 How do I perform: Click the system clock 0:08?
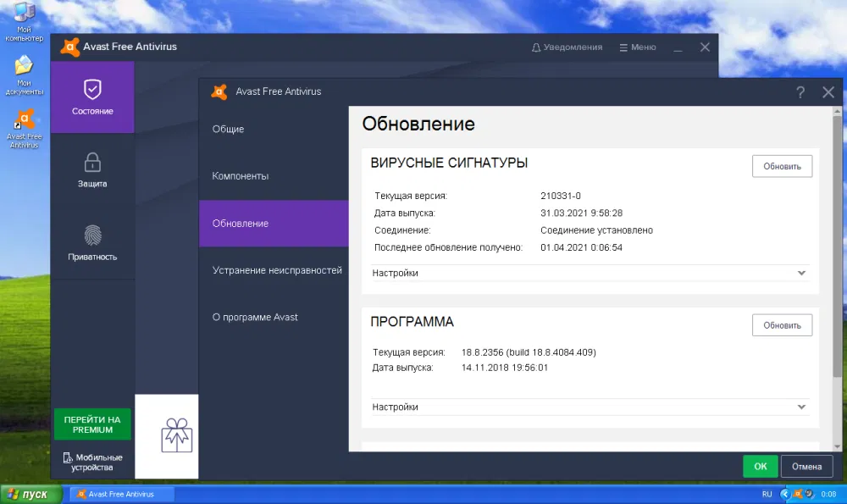tap(828, 494)
